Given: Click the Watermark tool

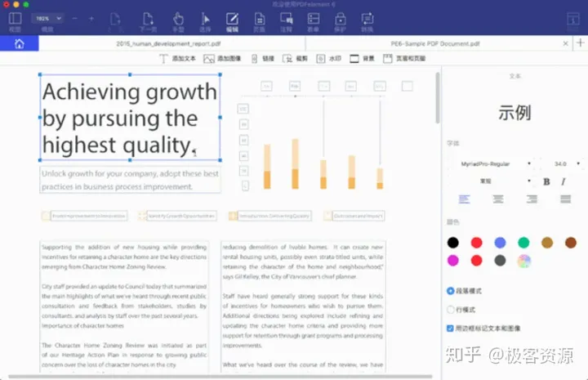Looking at the screenshot, I should click(328, 59).
